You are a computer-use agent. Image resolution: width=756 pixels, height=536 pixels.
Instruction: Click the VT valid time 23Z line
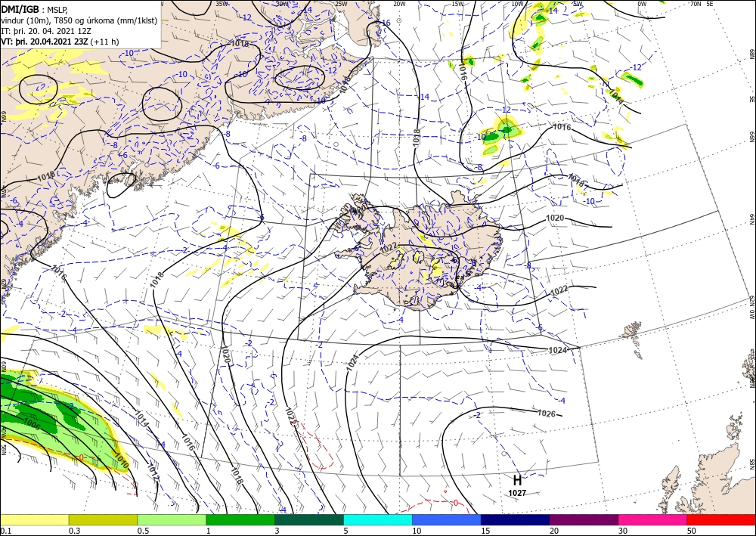click(60, 42)
